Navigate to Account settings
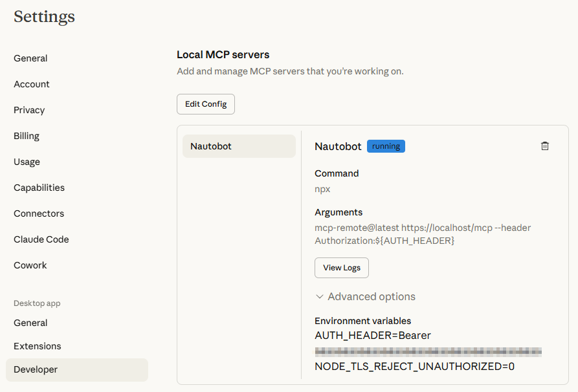Screen dimensions: 578x392 [x=31, y=84]
